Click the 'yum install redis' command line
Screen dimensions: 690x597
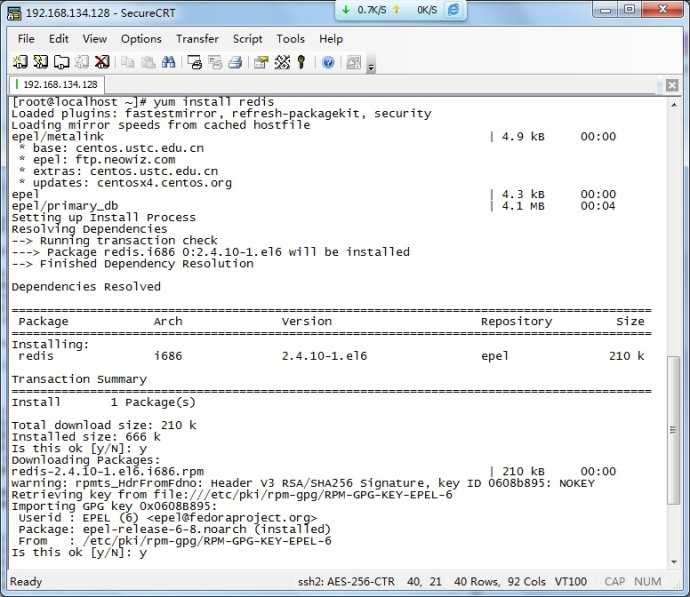143,102
